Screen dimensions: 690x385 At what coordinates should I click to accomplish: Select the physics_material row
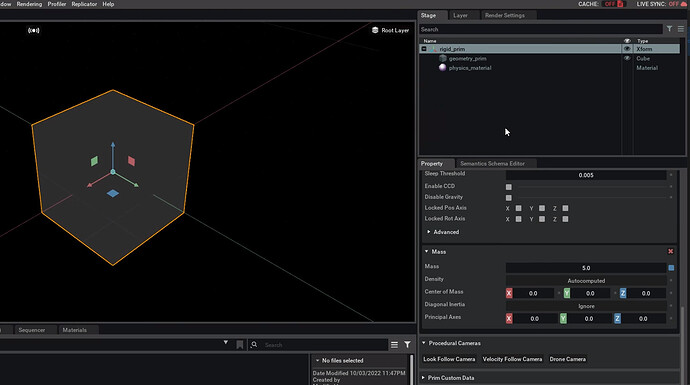(549, 68)
